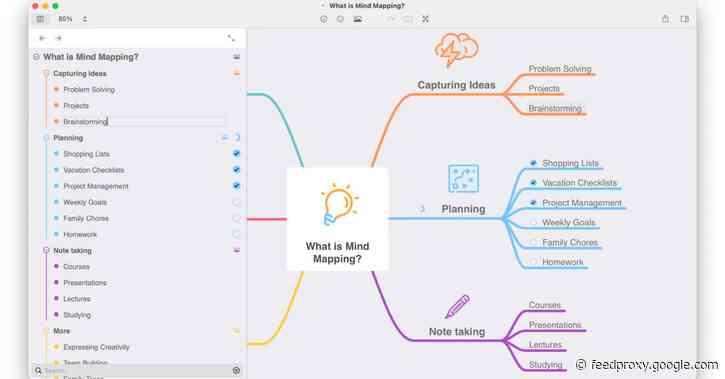This screenshot has height=379, width=725.
Task: Click the lightbulb image in central node
Action: coord(339,204)
